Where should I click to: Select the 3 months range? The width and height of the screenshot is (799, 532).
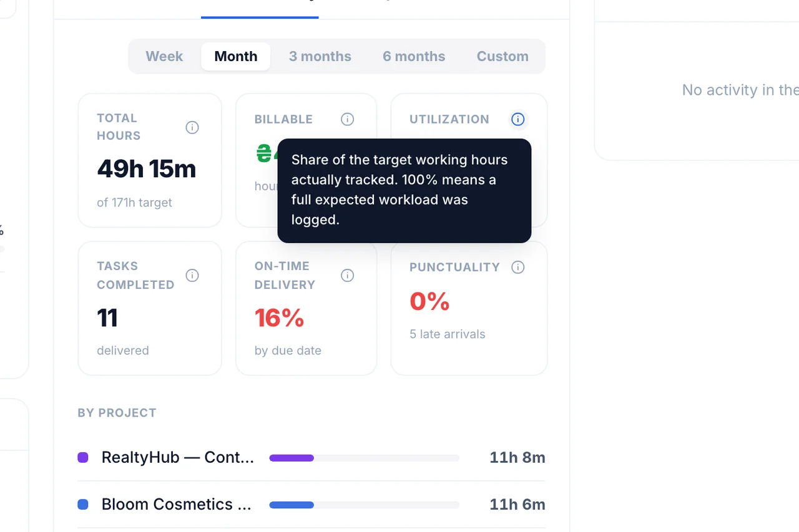320,56
